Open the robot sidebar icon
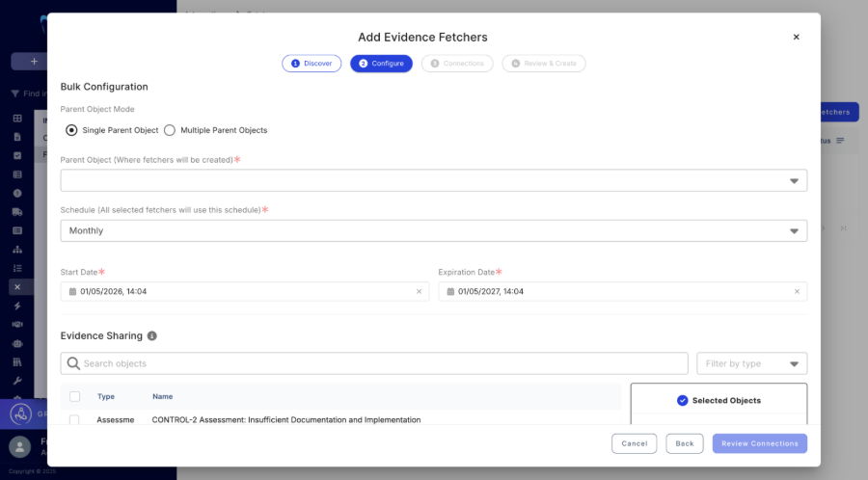Screen dimensions: 868x480 click(x=17, y=343)
